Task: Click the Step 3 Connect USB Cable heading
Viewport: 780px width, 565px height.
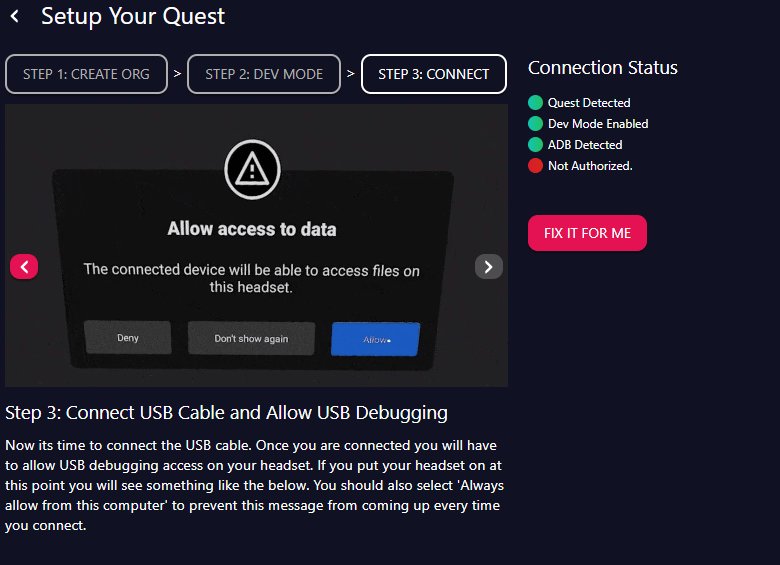Action: tap(226, 413)
